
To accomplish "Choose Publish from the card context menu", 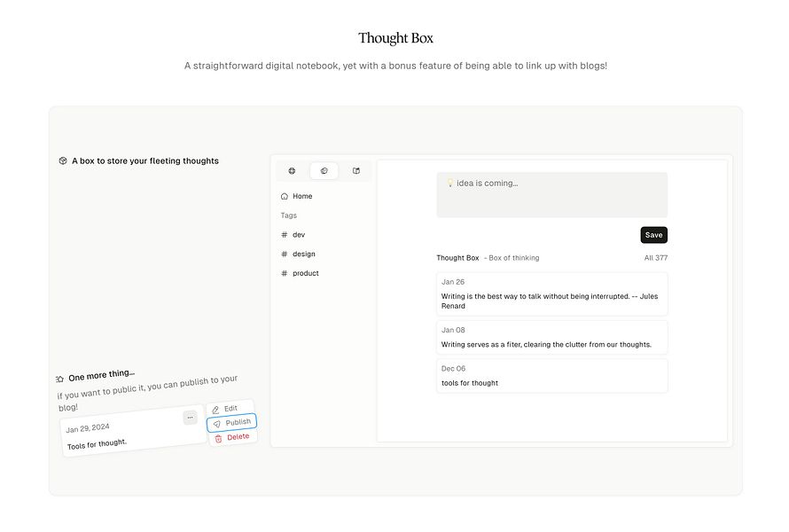I will (x=232, y=423).
